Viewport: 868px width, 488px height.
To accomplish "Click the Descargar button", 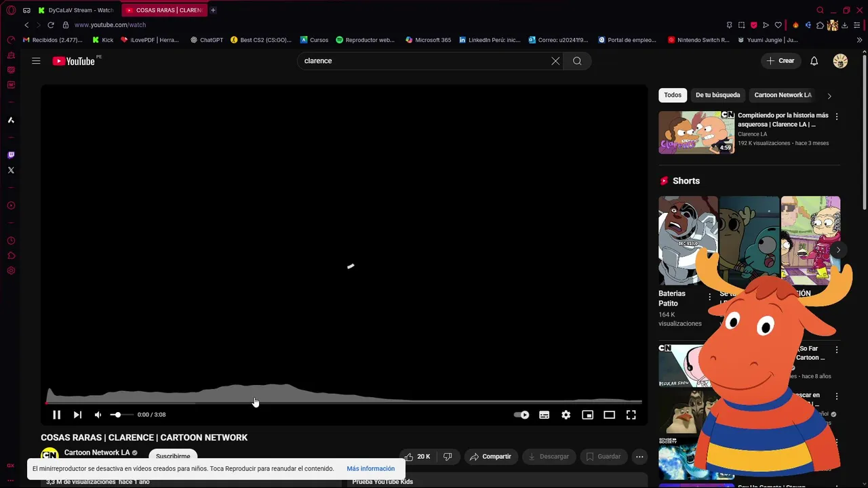I will coord(548,457).
